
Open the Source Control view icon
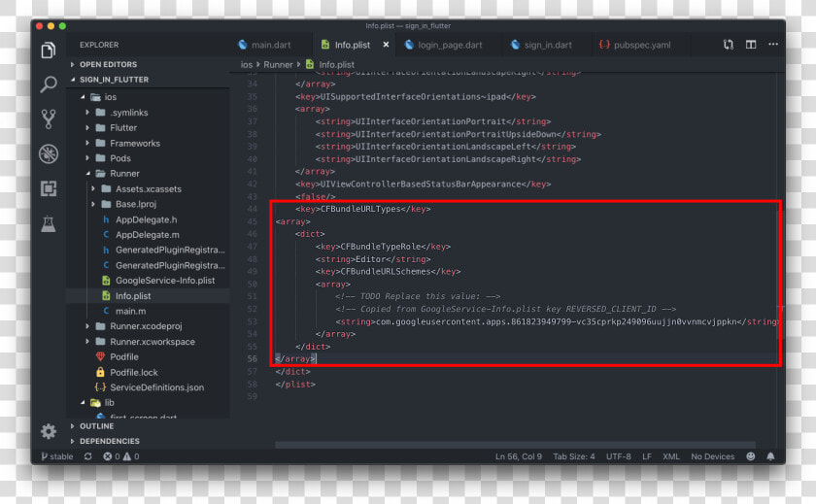pos(49,119)
